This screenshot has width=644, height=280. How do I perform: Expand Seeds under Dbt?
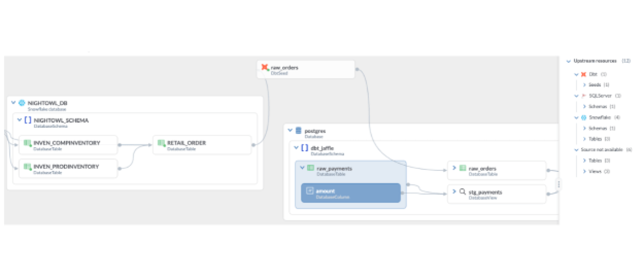pyautogui.click(x=585, y=85)
